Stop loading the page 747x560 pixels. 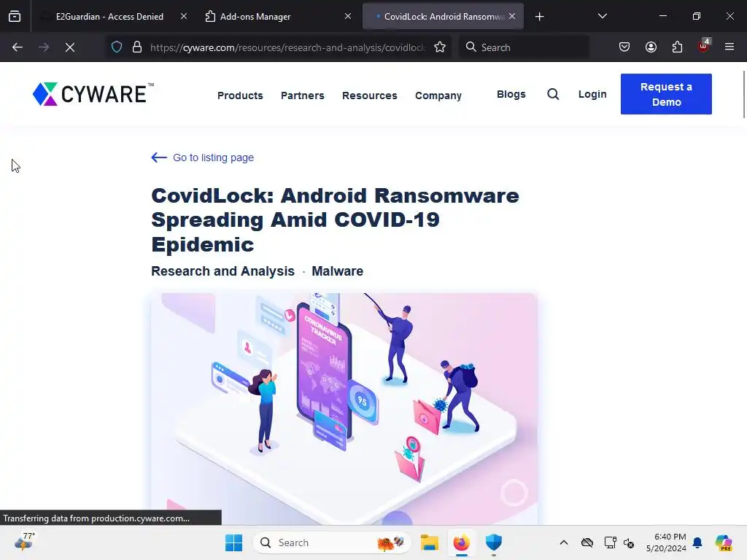pos(70,47)
